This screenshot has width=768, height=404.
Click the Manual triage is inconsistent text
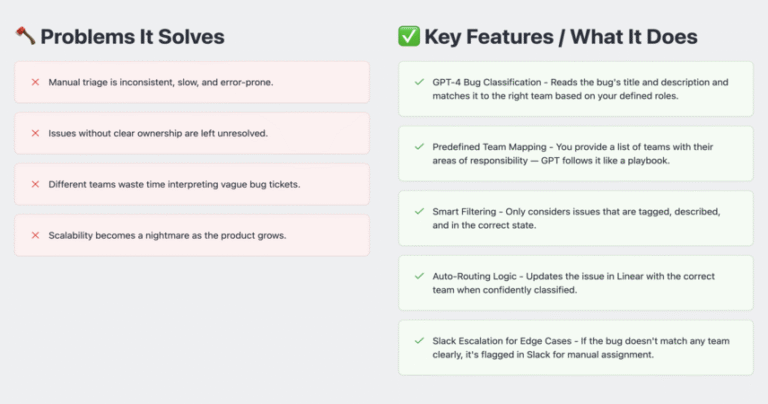coord(161,82)
